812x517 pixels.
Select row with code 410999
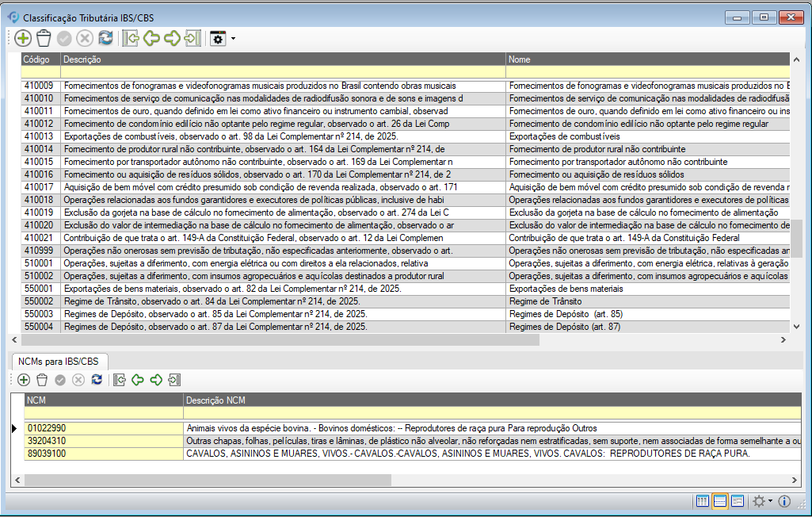(x=406, y=251)
